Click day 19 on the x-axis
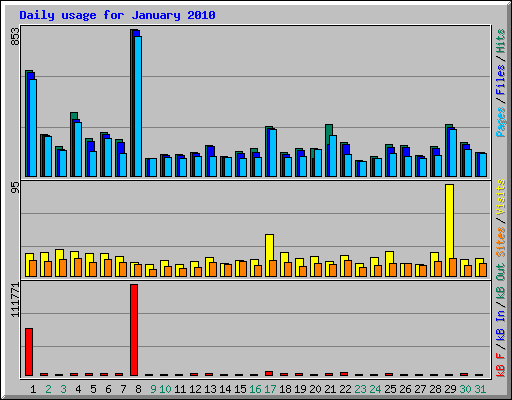Screen dimensions: 512x400 click(300, 389)
